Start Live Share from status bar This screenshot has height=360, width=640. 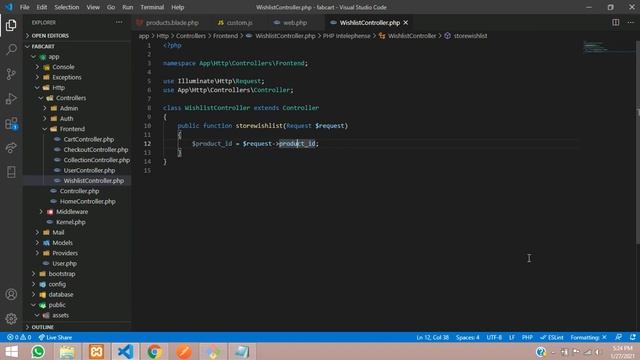pos(55,338)
